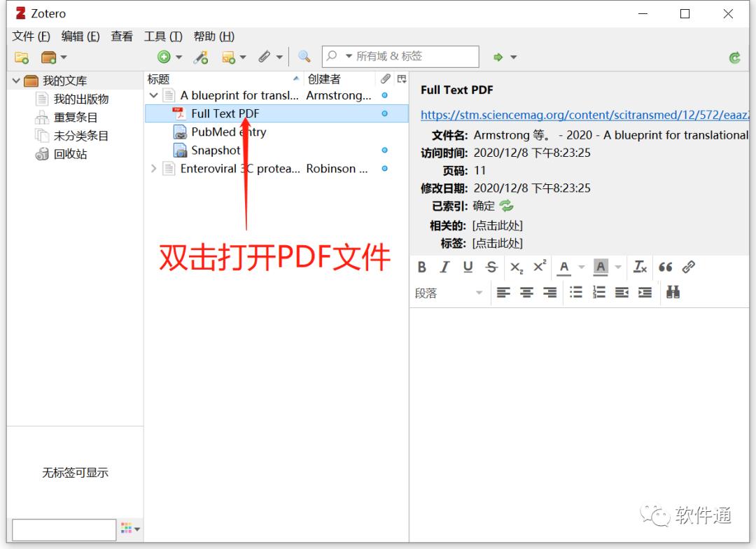This screenshot has width=756, height=549.
Task: Open the 工具 (T) menu
Action: tap(163, 36)
